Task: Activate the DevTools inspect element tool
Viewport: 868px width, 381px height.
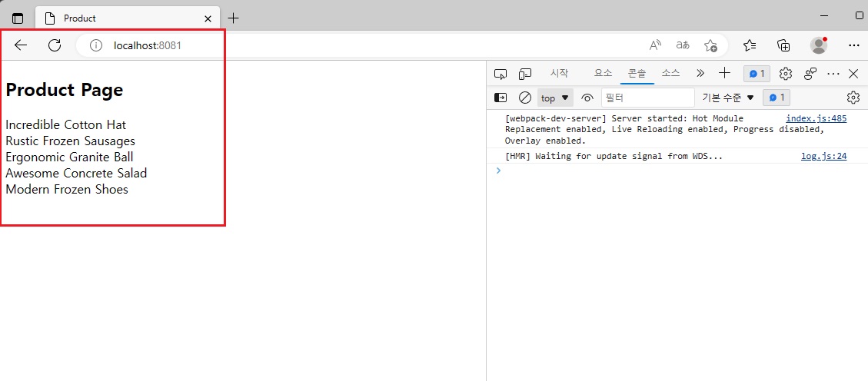Action: [x=501, y=74]
